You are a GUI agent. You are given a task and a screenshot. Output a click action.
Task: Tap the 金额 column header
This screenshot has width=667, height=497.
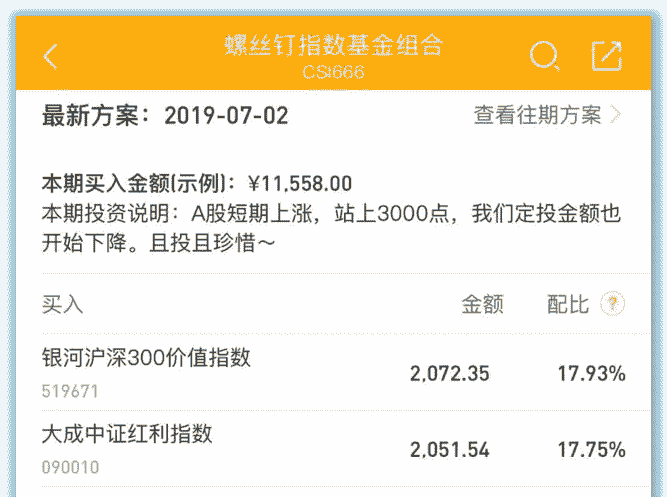(481, 304)
